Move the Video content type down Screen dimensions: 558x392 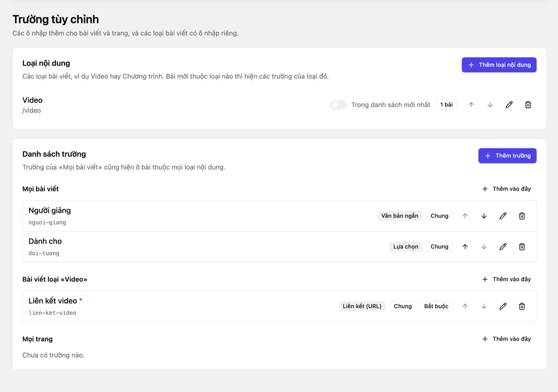click(490, 105)
